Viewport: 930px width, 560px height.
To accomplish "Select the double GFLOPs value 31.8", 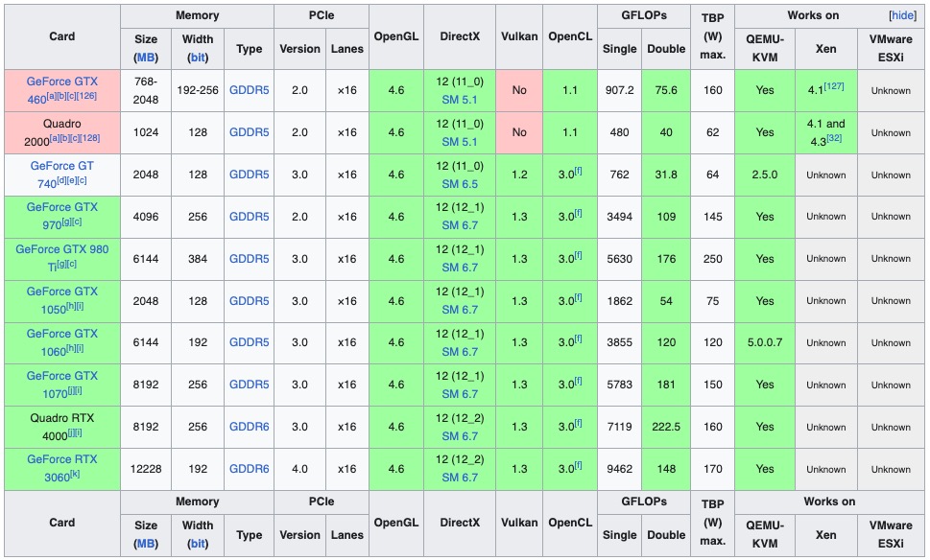I will click(x=666, y=175).
